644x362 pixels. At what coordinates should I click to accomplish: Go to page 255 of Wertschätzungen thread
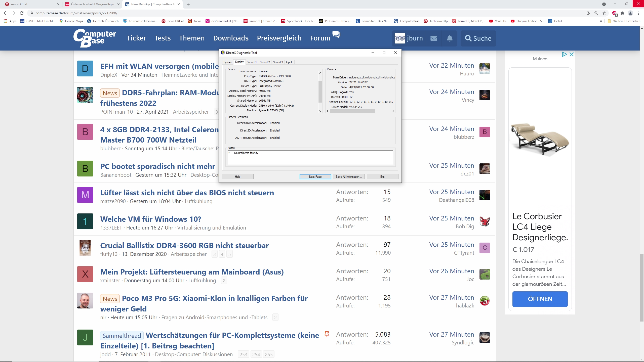coord(269,354)
